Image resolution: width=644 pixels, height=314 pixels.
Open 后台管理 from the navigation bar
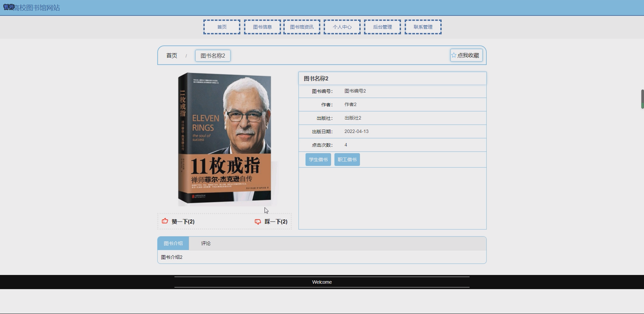click(x=383, y=27)
